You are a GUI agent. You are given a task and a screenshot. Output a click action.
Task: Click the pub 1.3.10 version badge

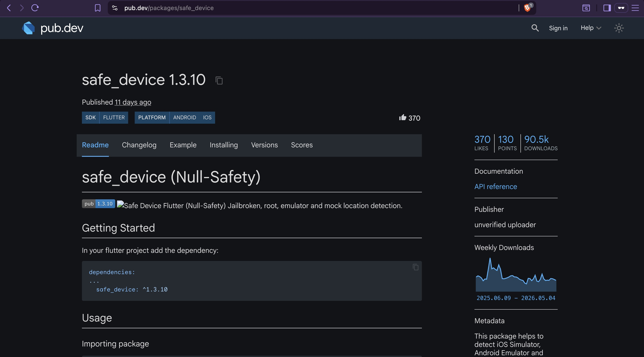click(99, 203)
